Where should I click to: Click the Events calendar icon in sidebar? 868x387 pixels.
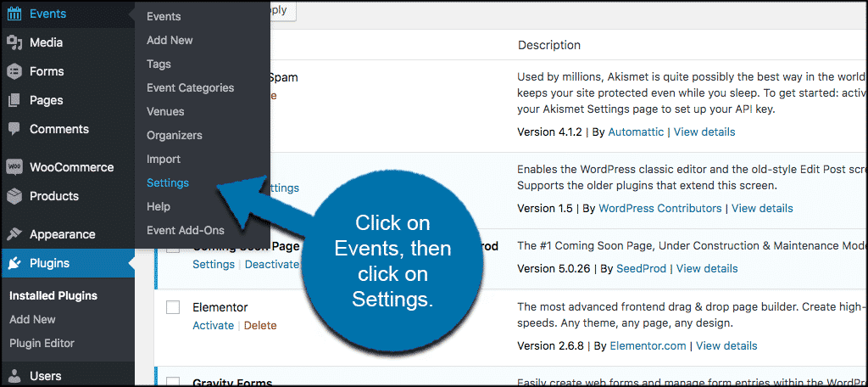pyautogui.click(x=14, y=14)
